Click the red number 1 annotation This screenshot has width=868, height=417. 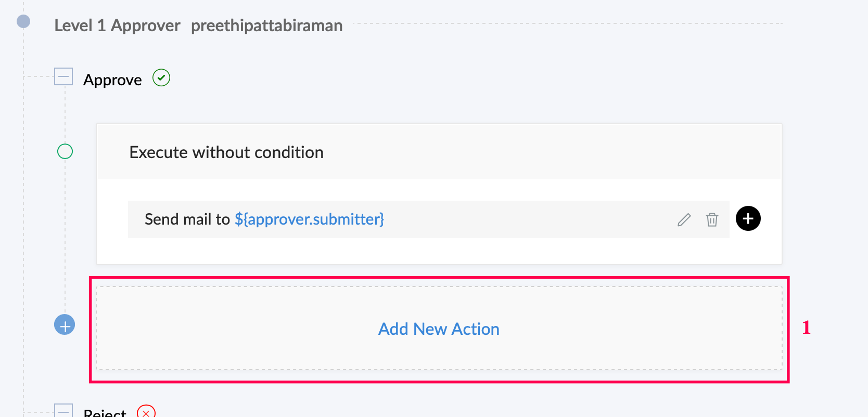coord(806,328)
